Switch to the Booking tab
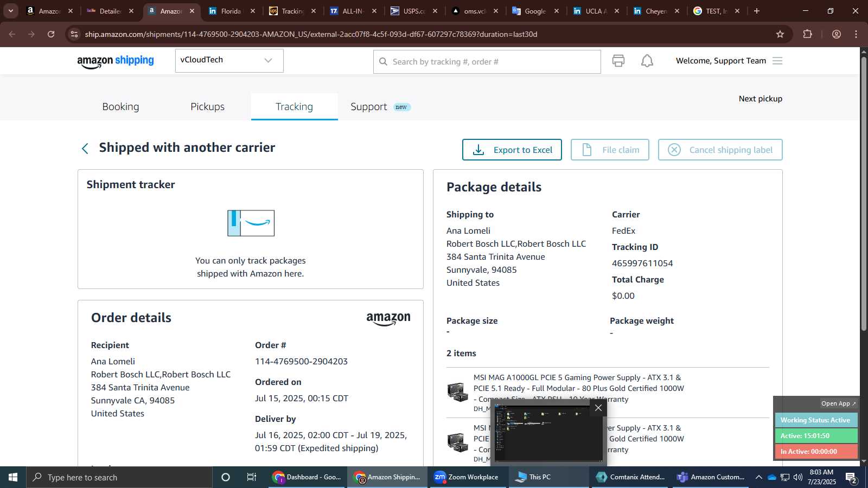The image size is (868, 488). click(x=120, y=107)
